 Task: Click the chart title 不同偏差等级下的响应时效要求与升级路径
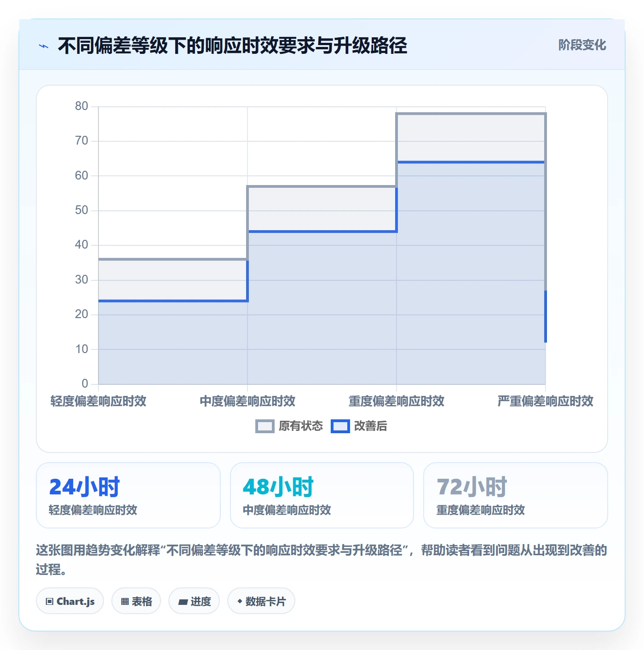232,46
